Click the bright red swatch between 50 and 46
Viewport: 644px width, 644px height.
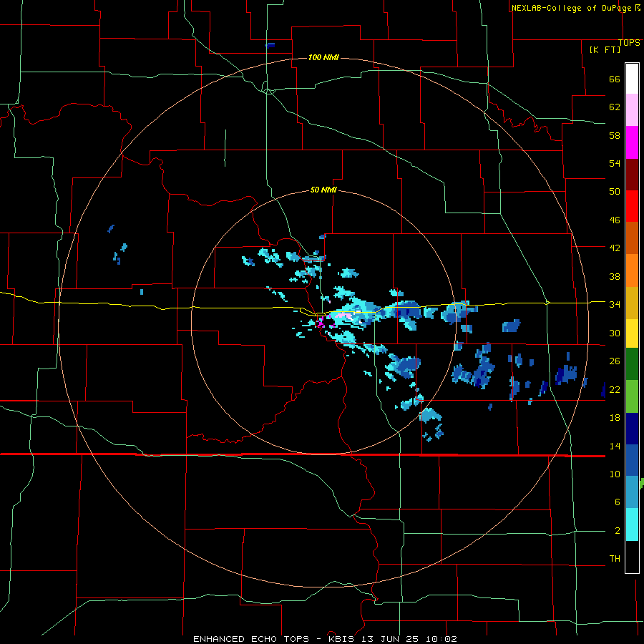coord(632,206)
